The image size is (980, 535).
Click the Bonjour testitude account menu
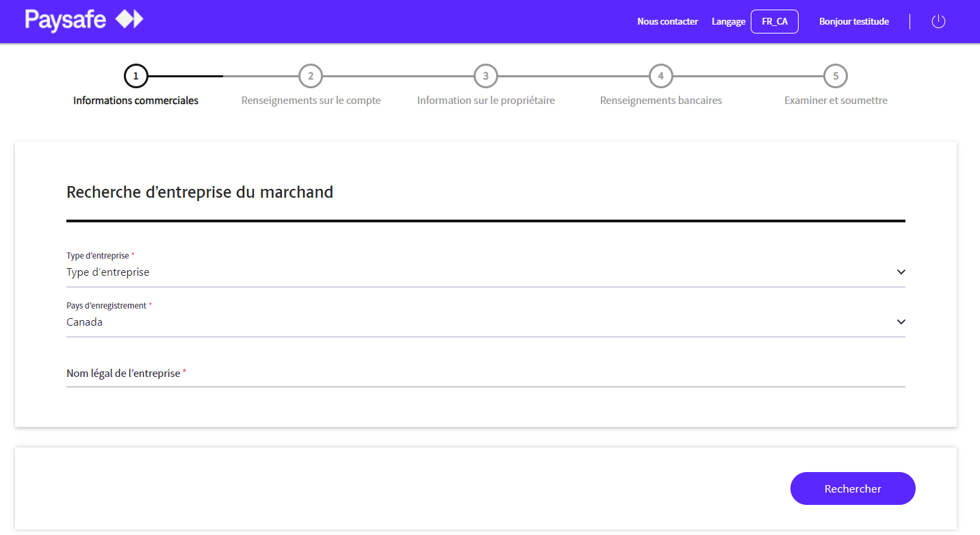pyautogui.click(x=854, y=21)
